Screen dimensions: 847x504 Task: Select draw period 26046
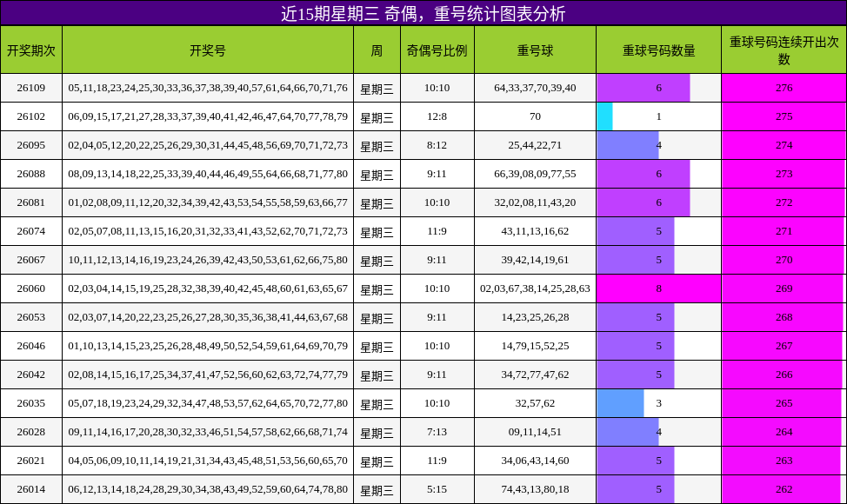coord(31,345)
